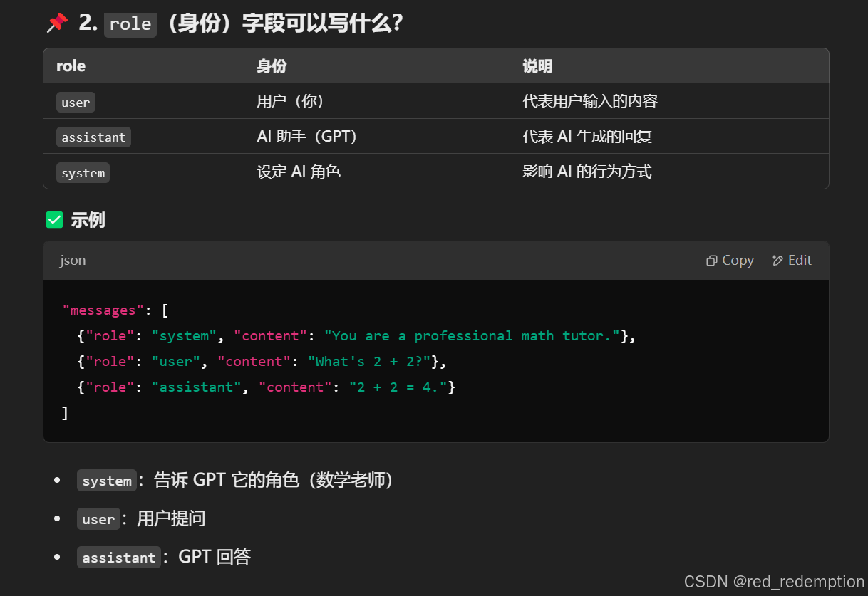
Task: Select the 身份 column header
Action: point(272,66)
